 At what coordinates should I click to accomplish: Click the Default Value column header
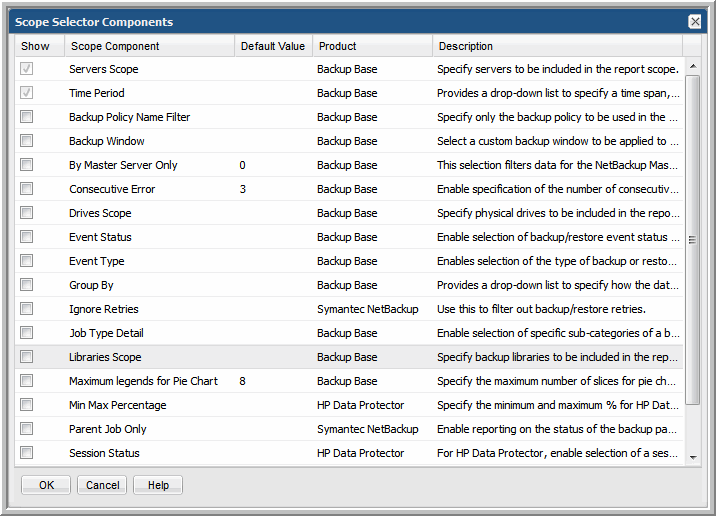pos(273,46)
